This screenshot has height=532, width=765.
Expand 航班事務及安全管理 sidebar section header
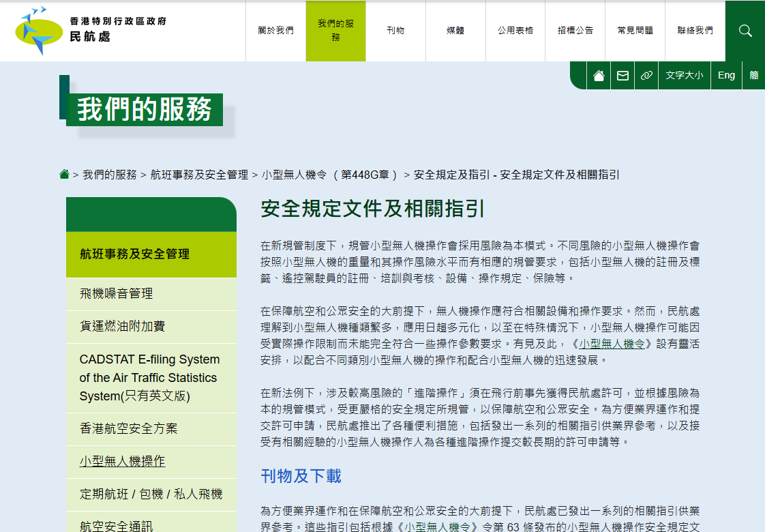134,254
